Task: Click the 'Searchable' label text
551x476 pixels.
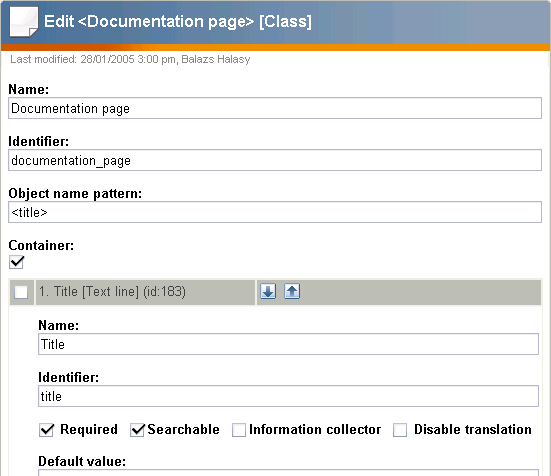Action: tap(183, 430)
